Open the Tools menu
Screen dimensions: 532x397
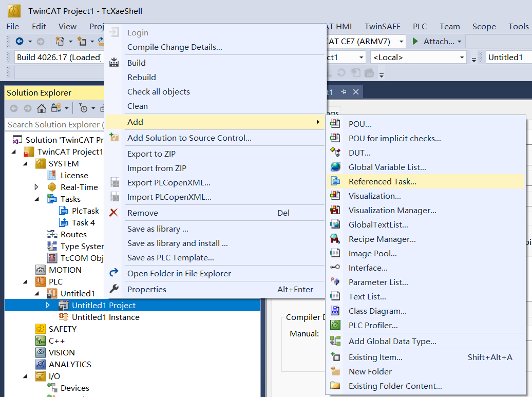tap(518, 27)
